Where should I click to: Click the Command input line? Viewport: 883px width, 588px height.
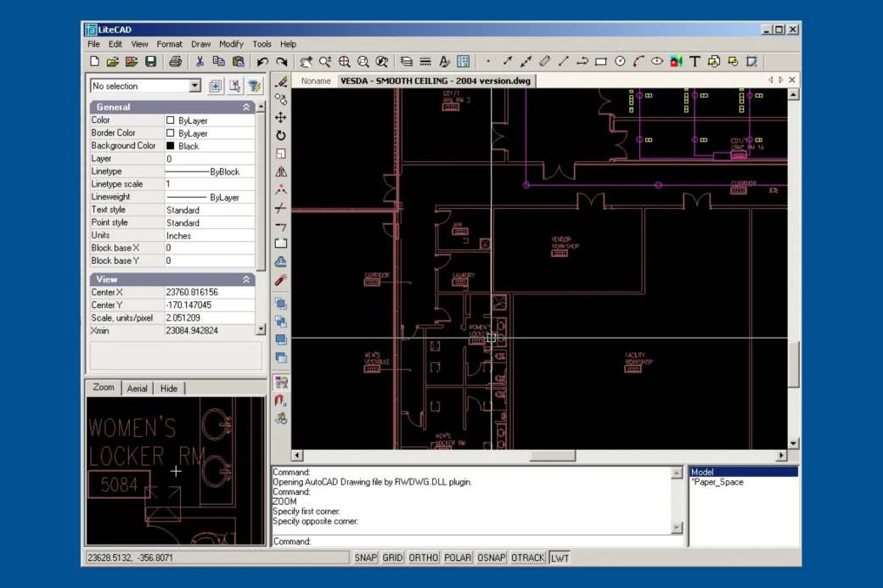tap(477, 541)
